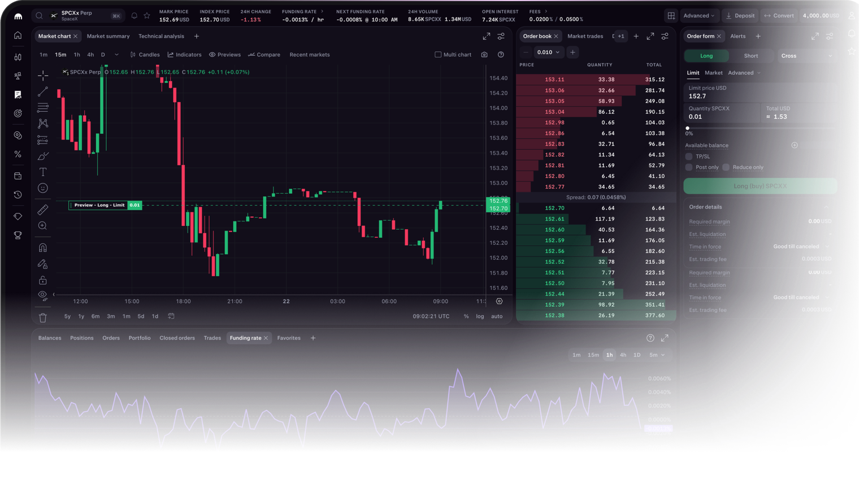Open the trophy icon in left sidebar
This screenshot has width=868, height=492.
click(x=18, y=235)
